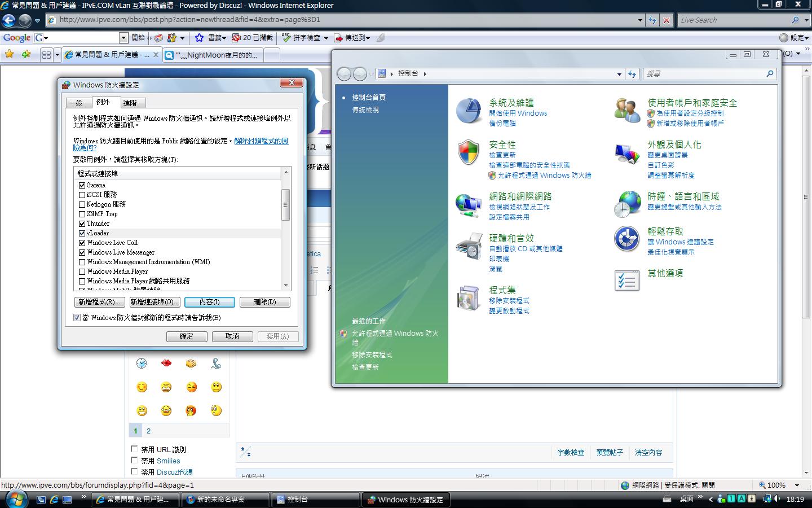Switch to 傳統檢視 classic view
Screen dimensions: 812x508
[365, 110]
